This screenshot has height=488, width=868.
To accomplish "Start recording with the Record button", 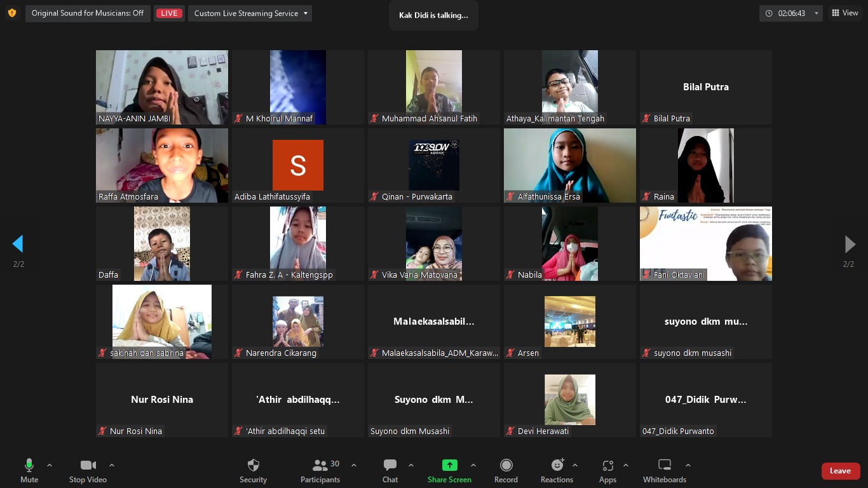I will tap(506, 465).
